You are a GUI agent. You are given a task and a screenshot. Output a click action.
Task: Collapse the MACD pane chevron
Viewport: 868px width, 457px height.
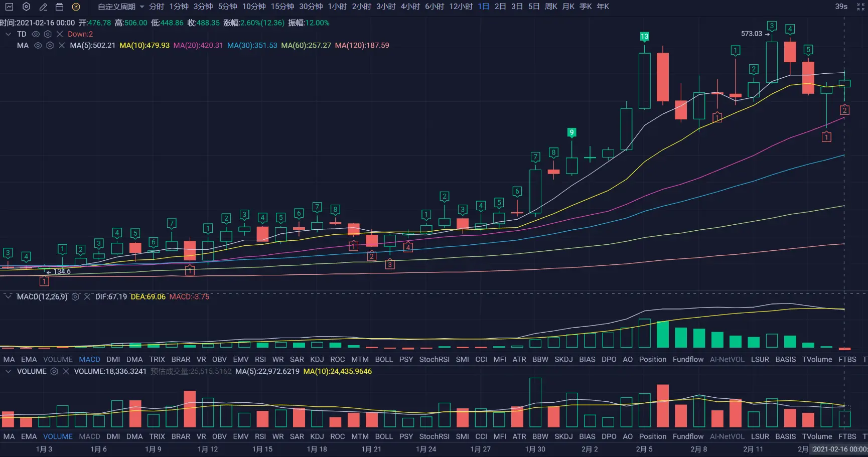pyautogui.click(x=8, y=297)
